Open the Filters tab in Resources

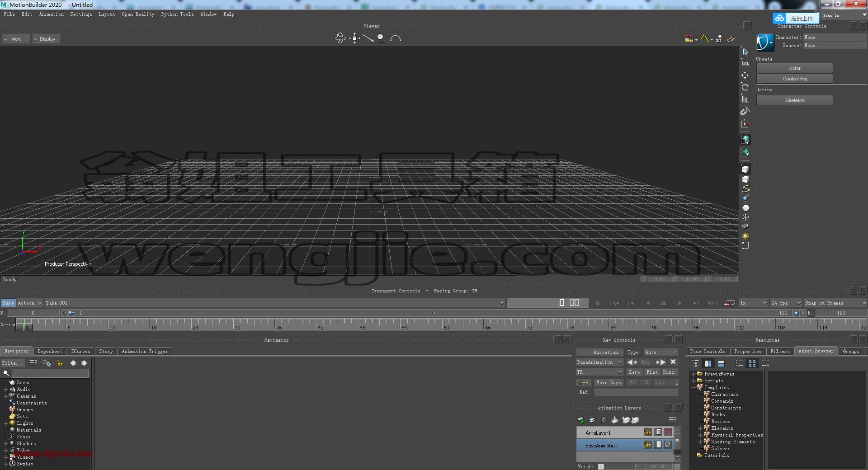click(780, 351)
